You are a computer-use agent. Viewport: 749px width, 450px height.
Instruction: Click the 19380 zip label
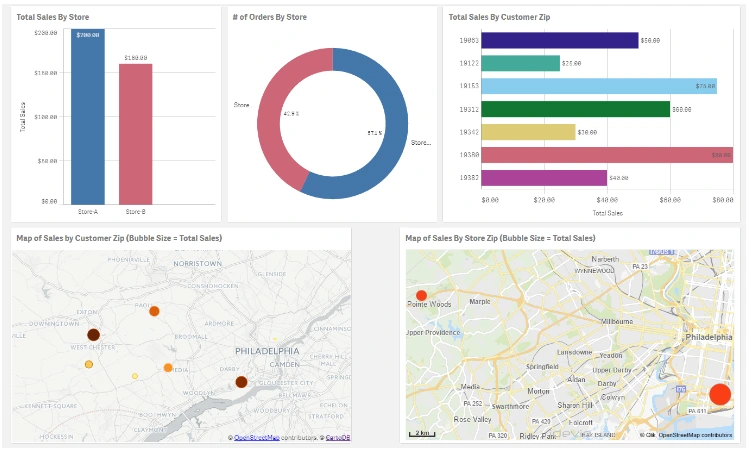pyautogui.click(x=469, y=155)
